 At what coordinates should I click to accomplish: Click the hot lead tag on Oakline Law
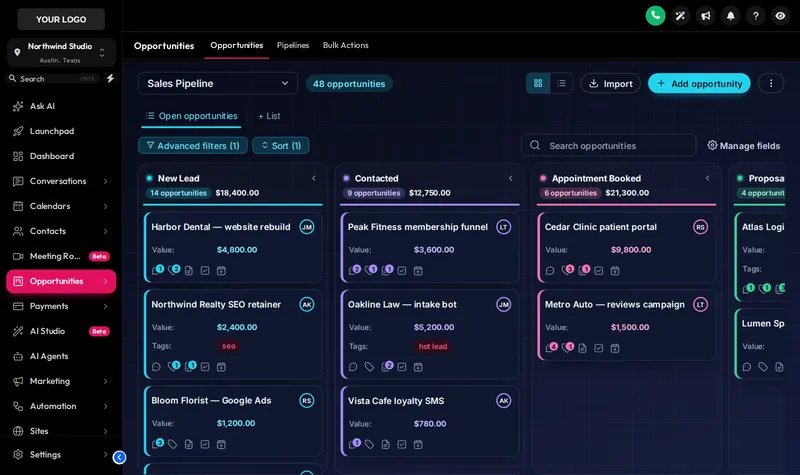pos(433,346)
